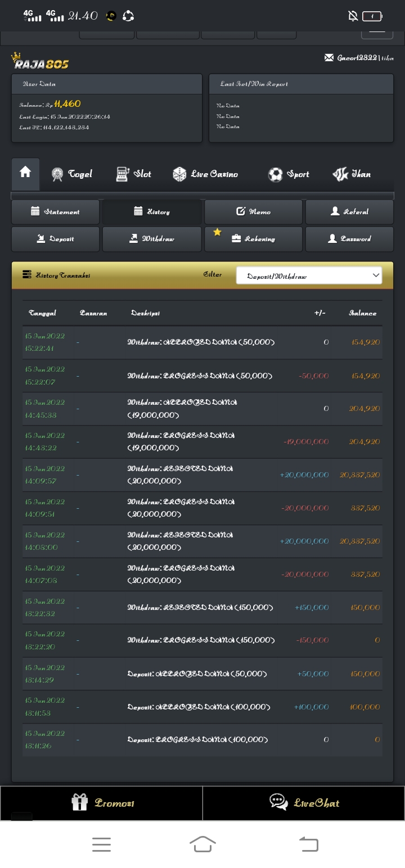Click the RAJA805 logo
The image size is (405, 868).
(x=39, y=61)
